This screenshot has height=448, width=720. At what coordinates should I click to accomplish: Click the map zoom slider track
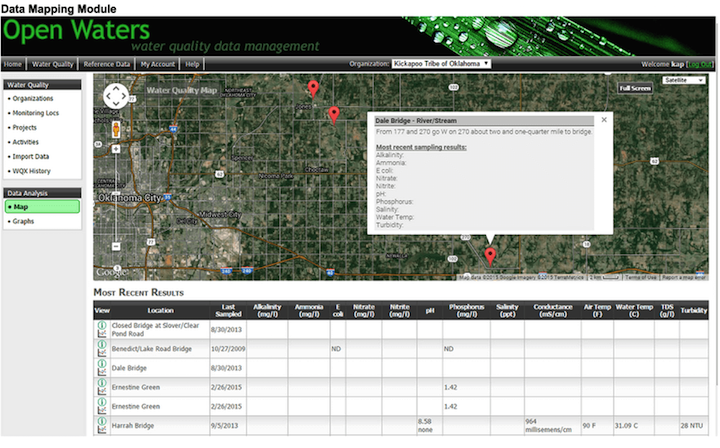tap(116, 197)
